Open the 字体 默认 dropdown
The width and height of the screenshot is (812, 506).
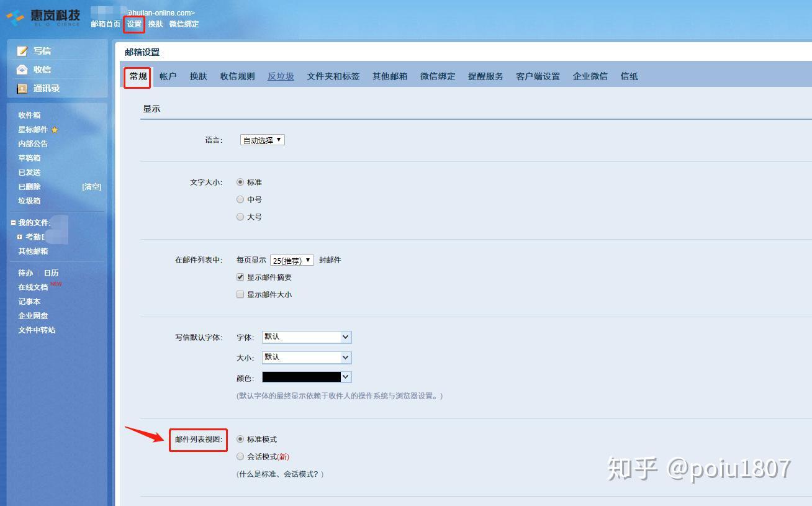click(307, 337)
